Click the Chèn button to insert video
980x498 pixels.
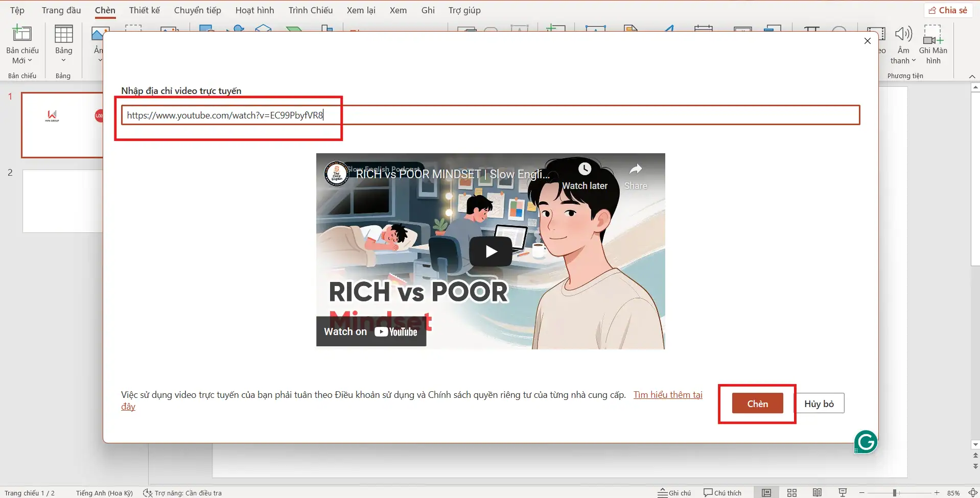(x=757, y=403)
